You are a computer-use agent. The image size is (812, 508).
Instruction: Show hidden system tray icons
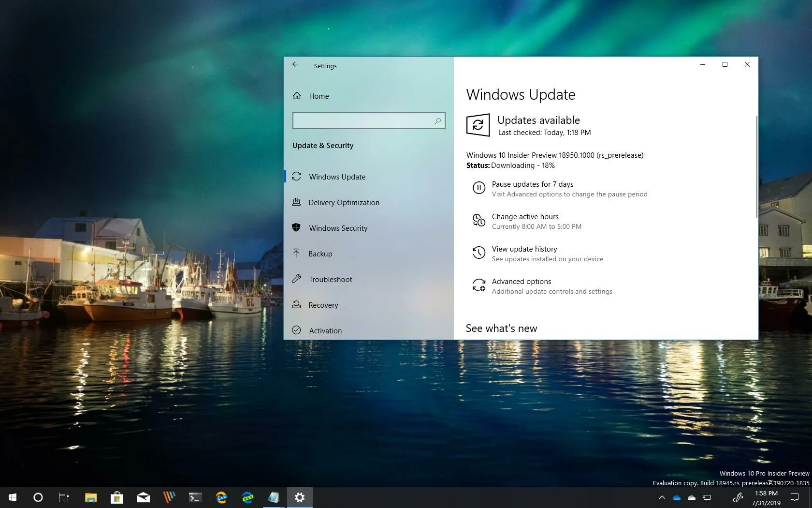click(x=662, y=497)
